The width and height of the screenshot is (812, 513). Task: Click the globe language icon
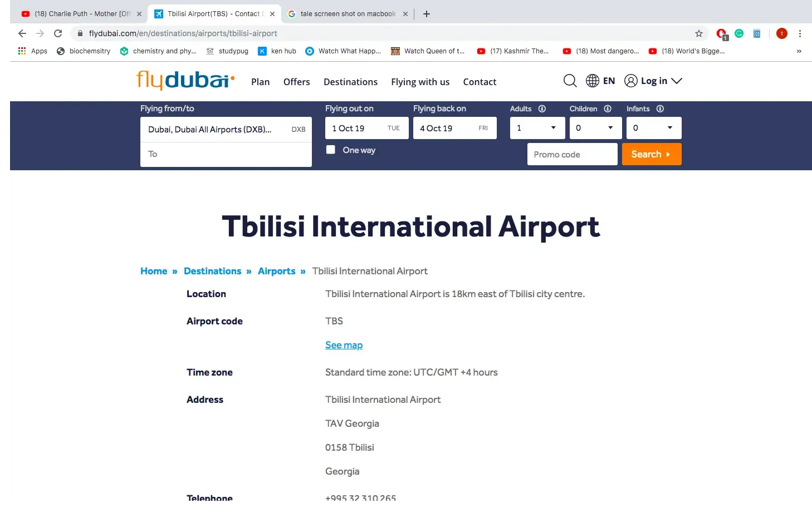(x=593, y=81)
